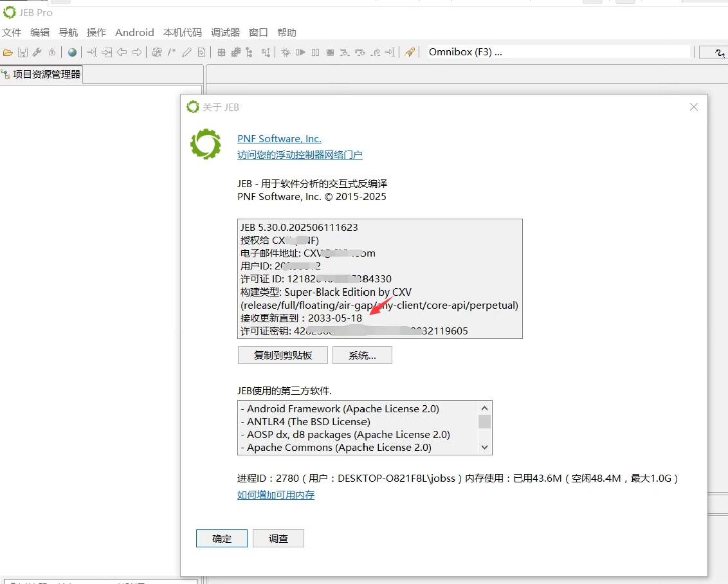Click the 接收更新直到：2033-05-18 line
Viewport: 728px width, 584px height.
pyautogui.click(x=301, y=318)
